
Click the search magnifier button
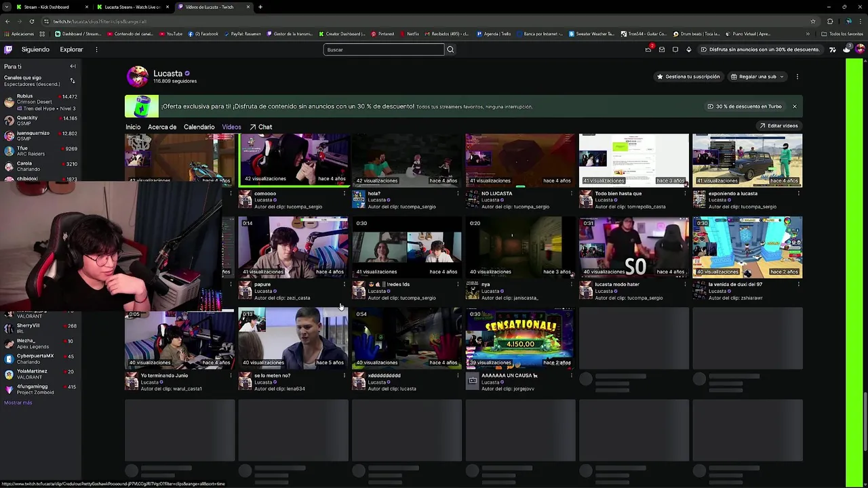(x=450, y=49)
